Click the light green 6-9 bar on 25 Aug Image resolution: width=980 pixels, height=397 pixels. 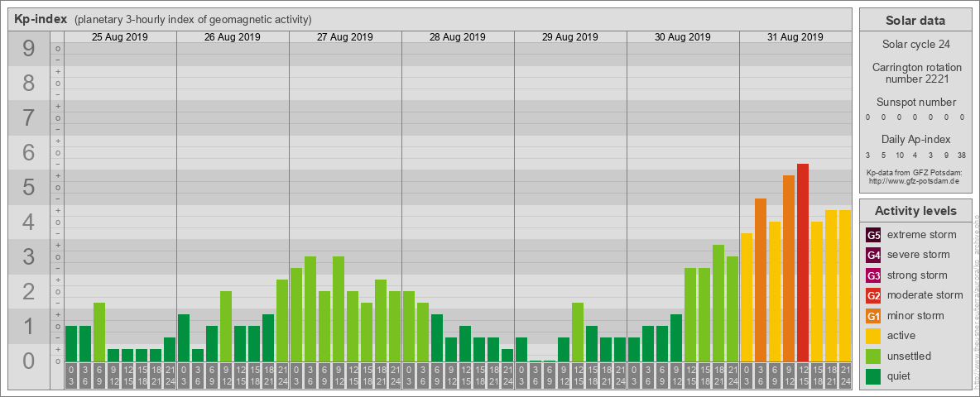pyautogui.click(x=98, y=332)
